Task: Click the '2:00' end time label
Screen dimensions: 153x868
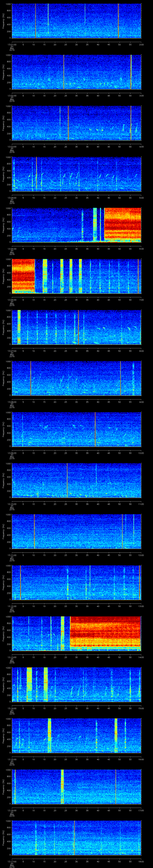Action: (141, 44)
